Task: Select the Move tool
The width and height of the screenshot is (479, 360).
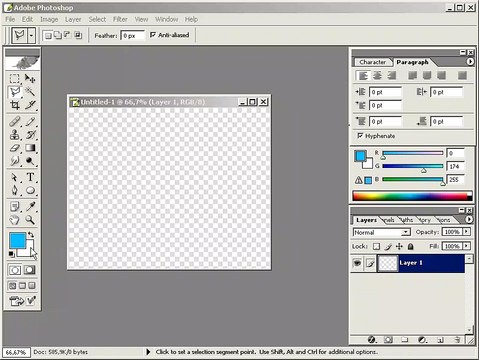Action: [x=30, y=79]
